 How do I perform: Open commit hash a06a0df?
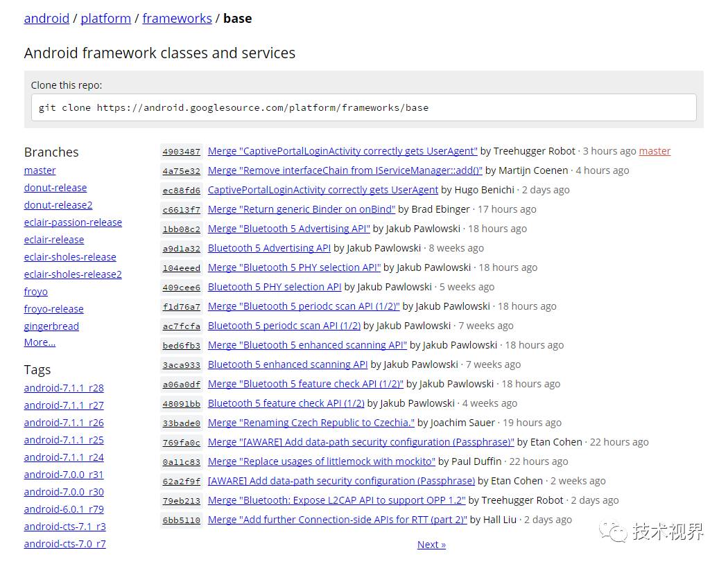pyautogui.click(x=182, y=385)
